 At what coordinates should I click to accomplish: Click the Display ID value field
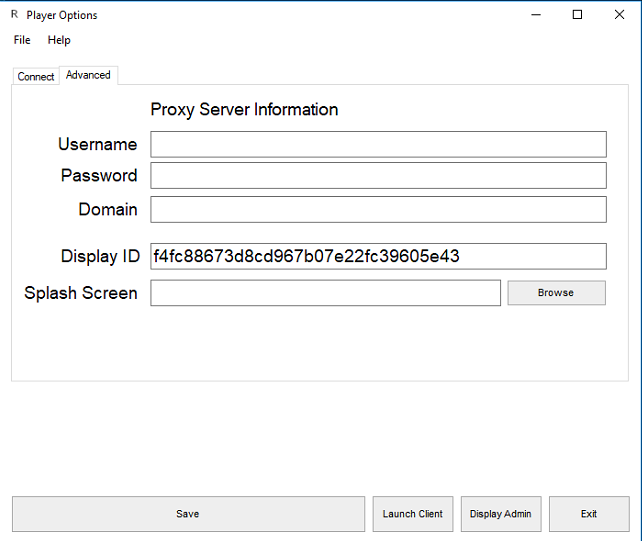[x=378, y=256]
